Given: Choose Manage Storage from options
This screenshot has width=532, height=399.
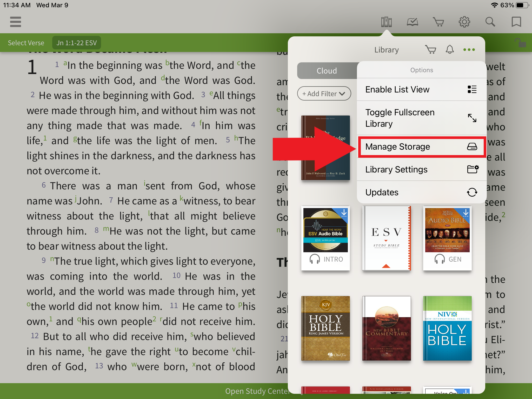Looking at the screenshot, I should [421, 147].
